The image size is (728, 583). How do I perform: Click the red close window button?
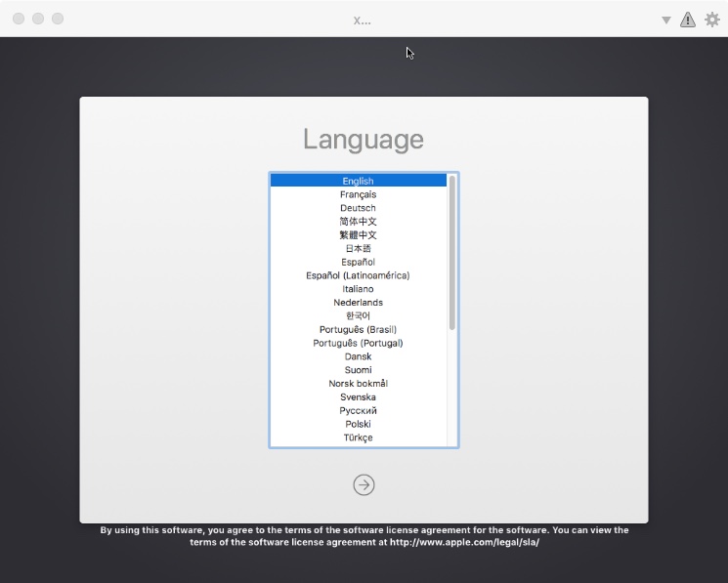(19, 19)
